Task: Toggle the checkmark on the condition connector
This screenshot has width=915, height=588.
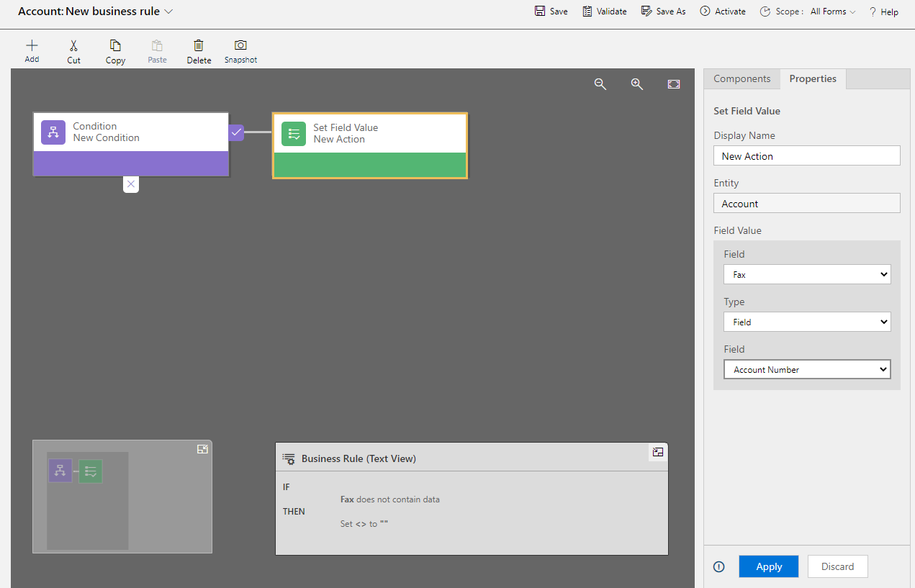Action: [237, 132]
